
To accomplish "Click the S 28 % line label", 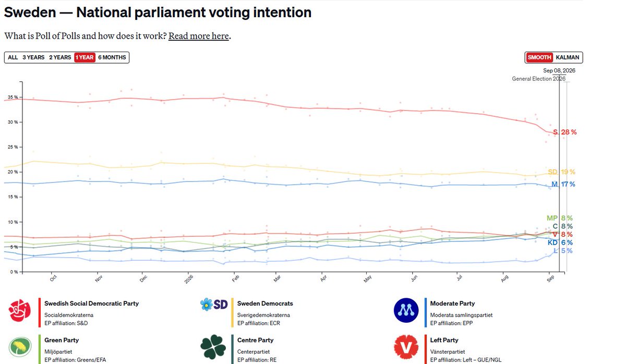I will point(565,132).
